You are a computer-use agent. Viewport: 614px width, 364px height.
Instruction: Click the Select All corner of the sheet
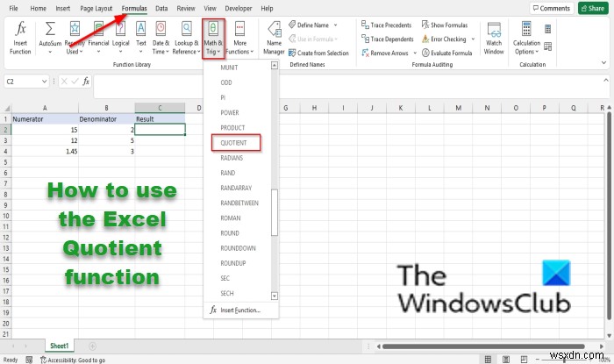(5, 109)
